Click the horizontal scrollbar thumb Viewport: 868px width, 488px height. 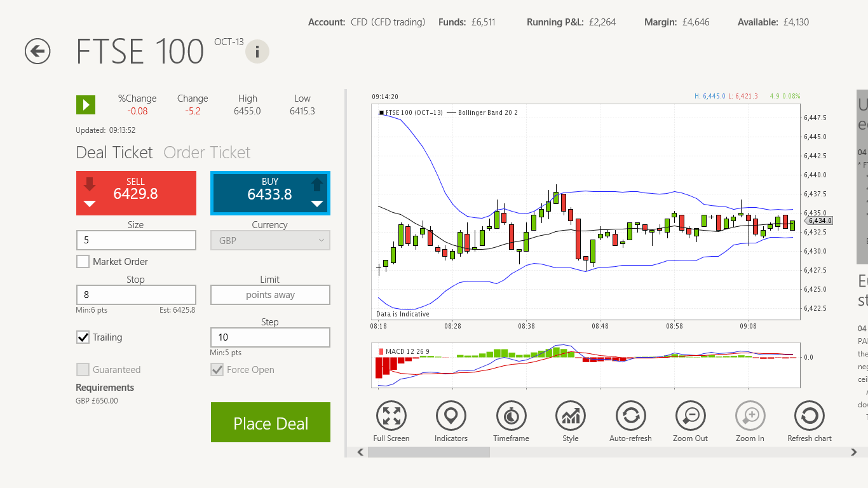[x=429, y=452]
